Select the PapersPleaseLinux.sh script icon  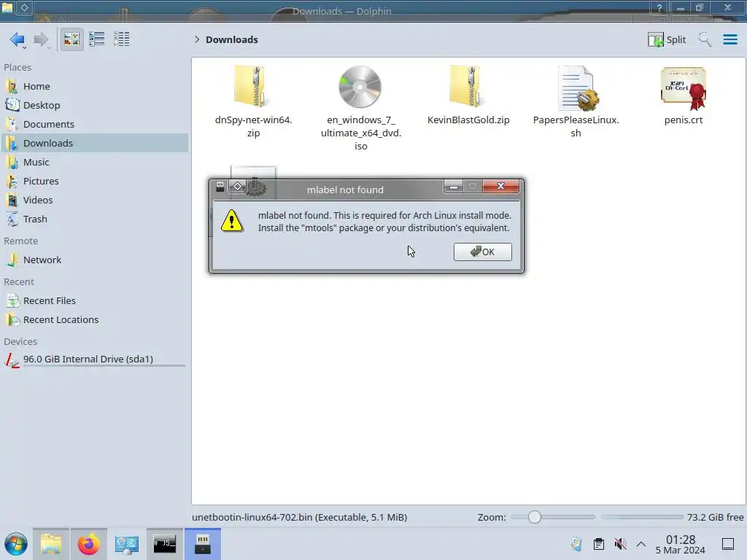tap(578, 88)
